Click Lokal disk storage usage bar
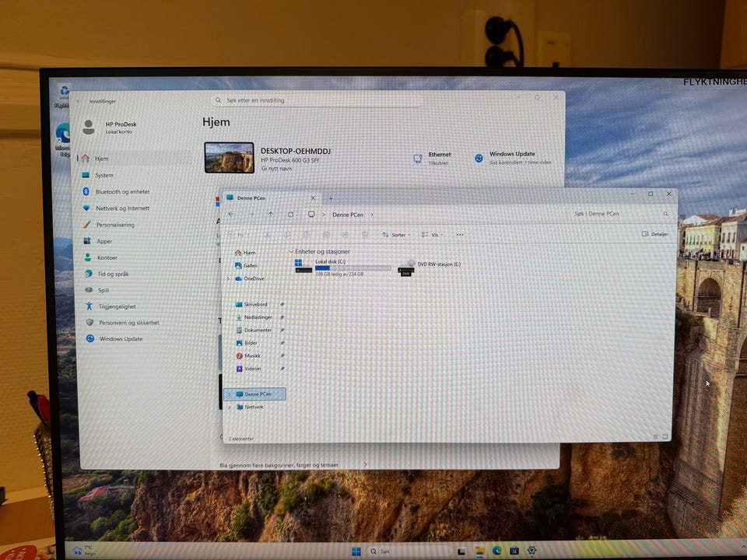The width and height of the screenshot is (747, 560). pos(353,268)
